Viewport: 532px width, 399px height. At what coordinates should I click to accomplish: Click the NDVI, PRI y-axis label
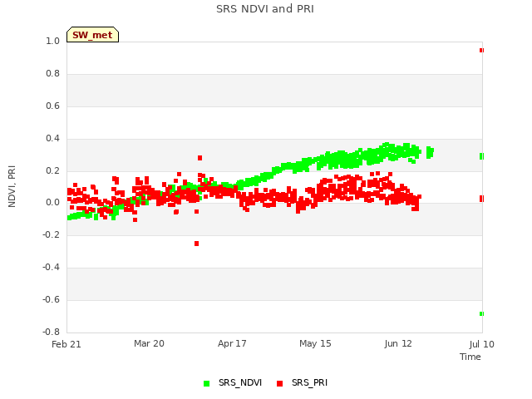click(12, 186)
